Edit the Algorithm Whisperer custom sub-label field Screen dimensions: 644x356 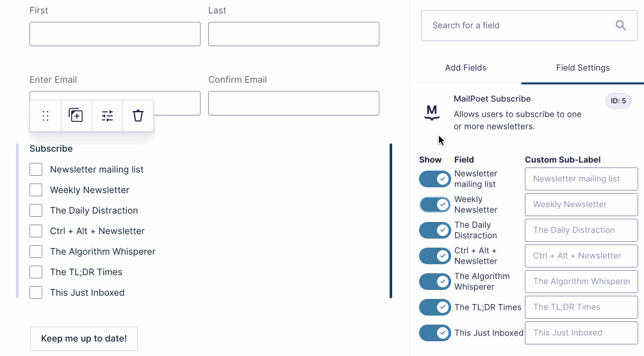[581, 282]
